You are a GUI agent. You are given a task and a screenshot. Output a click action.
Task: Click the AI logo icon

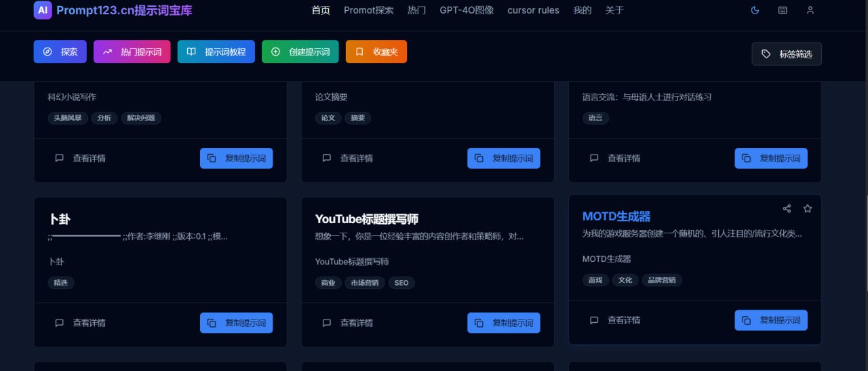(43, 10)
